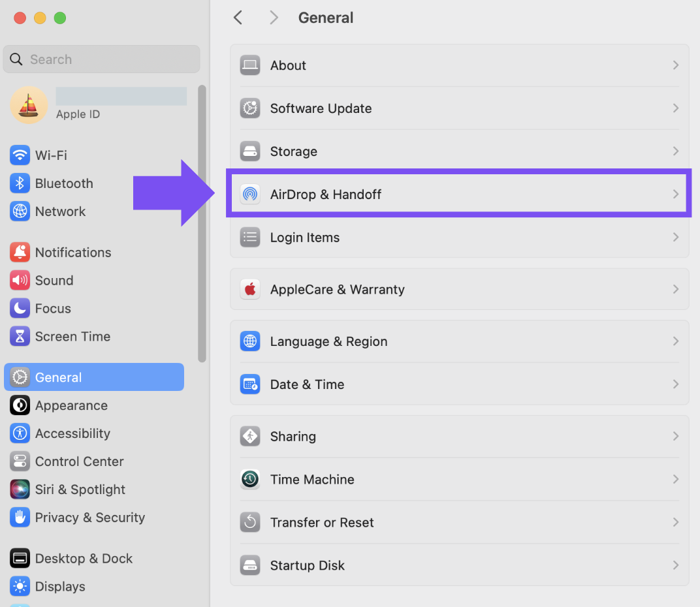Screen dimensions: 700x607
Task: Open Apple ID account label
Action: point(78,114)
